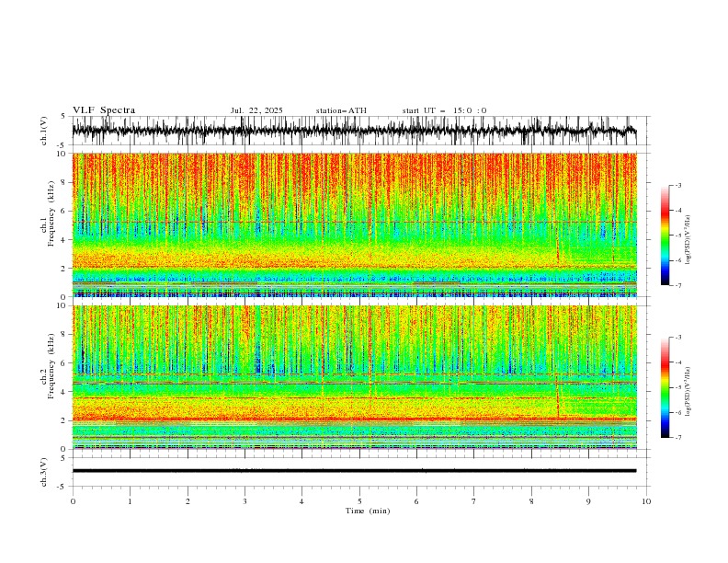Viewport: 728px width, 563px height.
Task: Click inside the ch.1 spectrogram panel
Action: coord(354,224)
